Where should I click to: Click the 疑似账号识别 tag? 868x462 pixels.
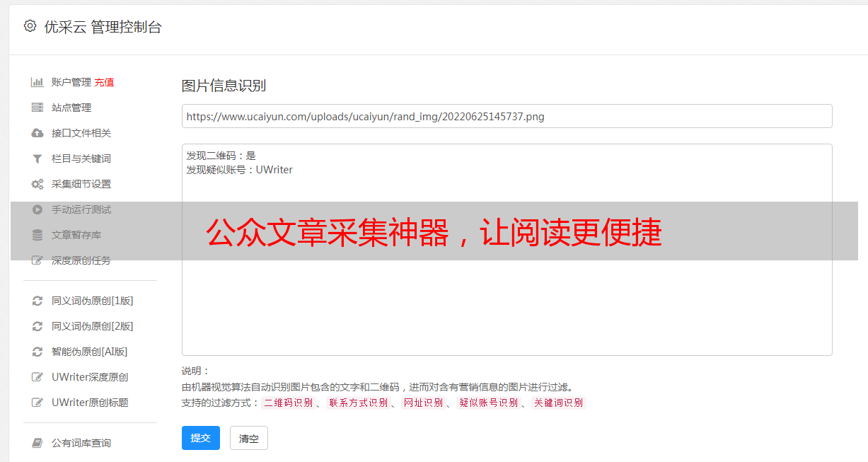coord(489,403)
